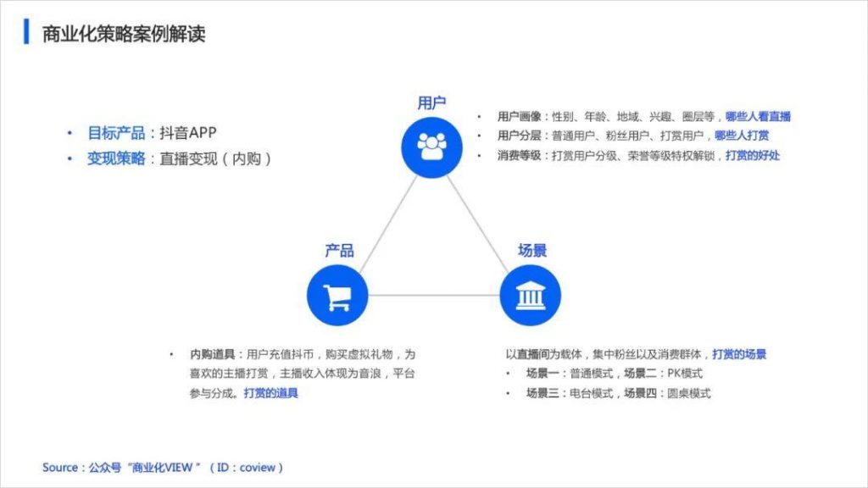The height and width of the screenshot is (488, 868).
Task: Click the 场景 label above the bank icon
Action: (532, 251)
